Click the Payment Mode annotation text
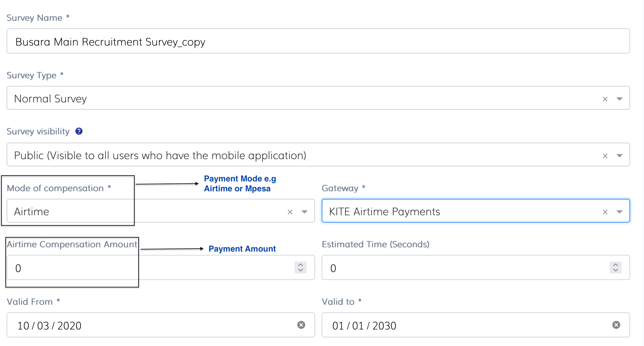This screenshot has width=644, height=346. 240,184
